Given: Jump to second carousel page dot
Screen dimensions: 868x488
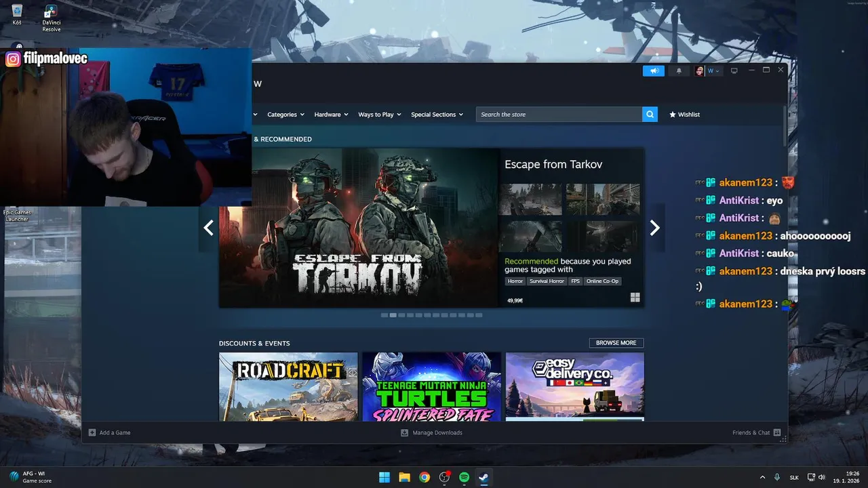Looking at the screenshot, I should [393, 315].
